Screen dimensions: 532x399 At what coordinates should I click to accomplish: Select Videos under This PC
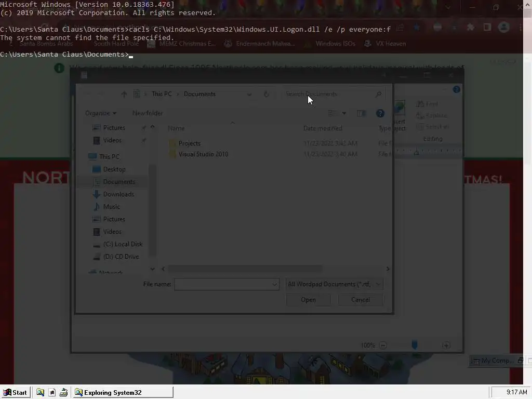(x=112, y=231)
